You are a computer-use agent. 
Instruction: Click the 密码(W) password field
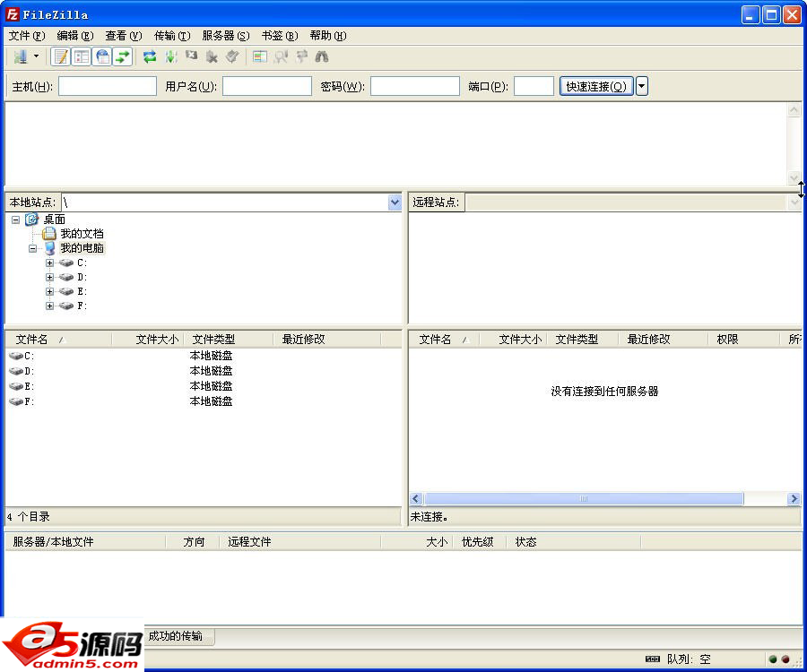tap(415, 86)
